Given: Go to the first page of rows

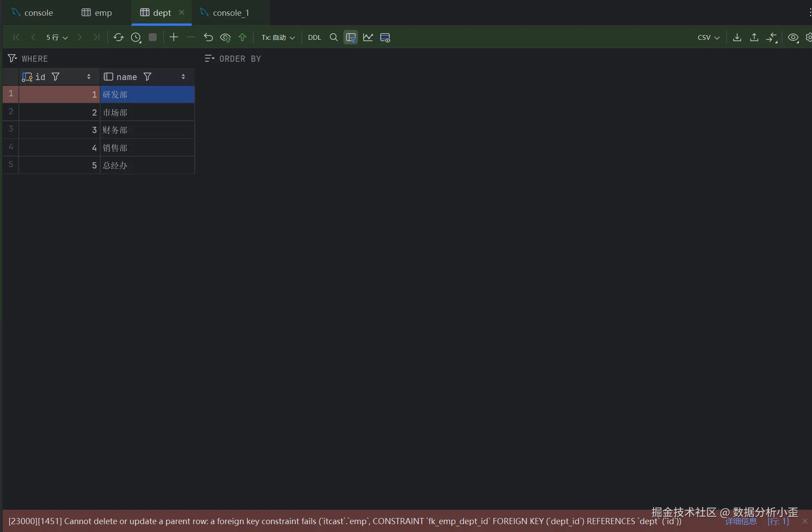Looking at the screenshot, I should coord(16,38).
